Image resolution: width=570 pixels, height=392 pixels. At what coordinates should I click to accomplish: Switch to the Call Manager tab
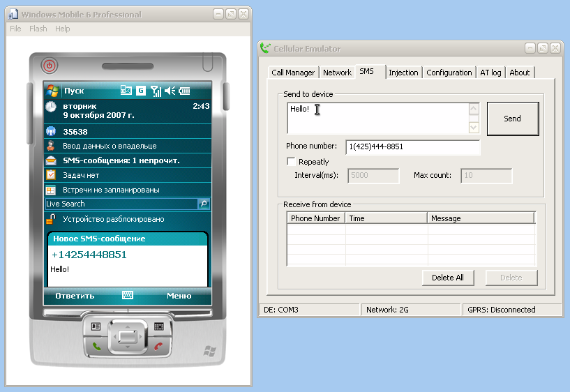pos(293,73)
